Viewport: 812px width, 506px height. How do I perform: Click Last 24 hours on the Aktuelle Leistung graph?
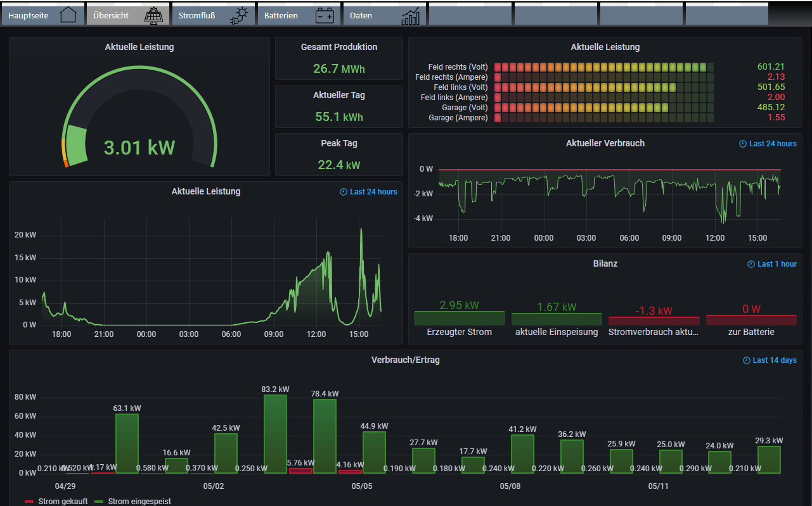point(373,192)
